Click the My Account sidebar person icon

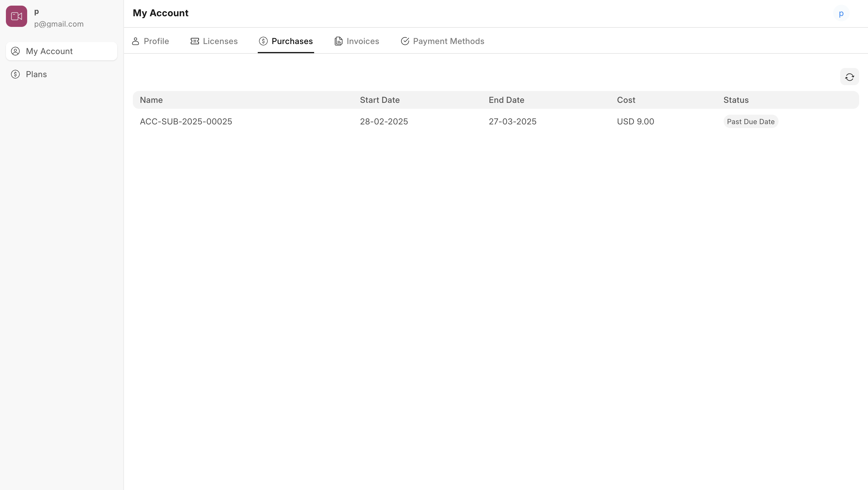click(x=15, y=51)
